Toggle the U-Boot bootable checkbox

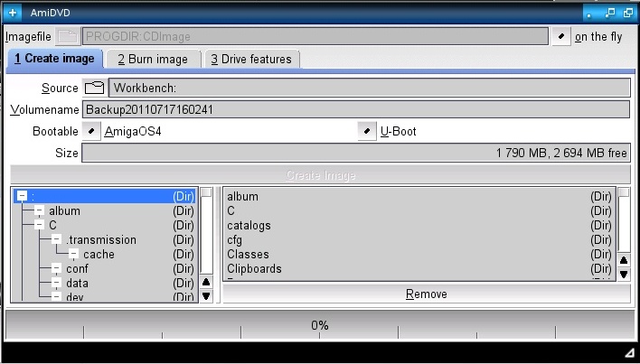(x=367, y=131)
